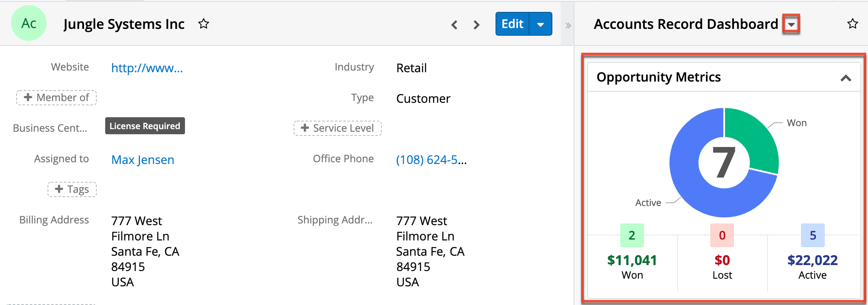Mark the Accounts Record Dashboard as favorite

coord(853,24)
